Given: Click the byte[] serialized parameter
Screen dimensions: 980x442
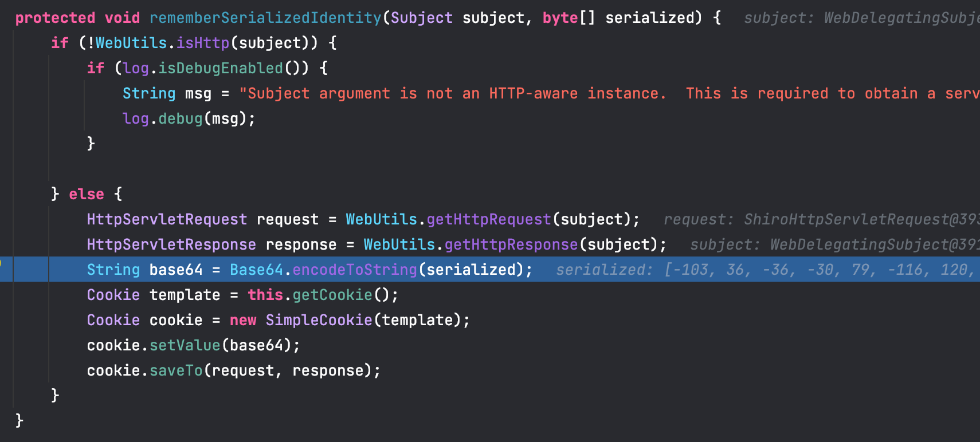Looking at the screenshot, I should pos(621,18).
